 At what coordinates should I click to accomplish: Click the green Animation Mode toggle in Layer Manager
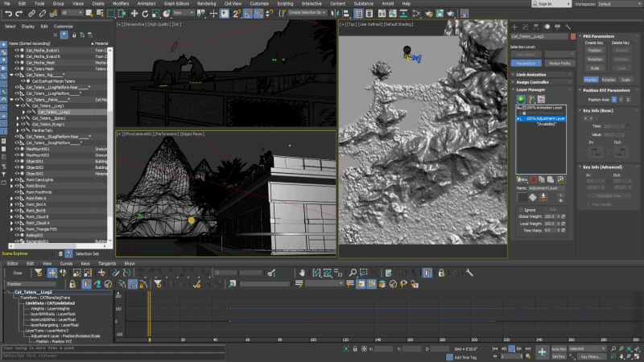tap(521, 98)
